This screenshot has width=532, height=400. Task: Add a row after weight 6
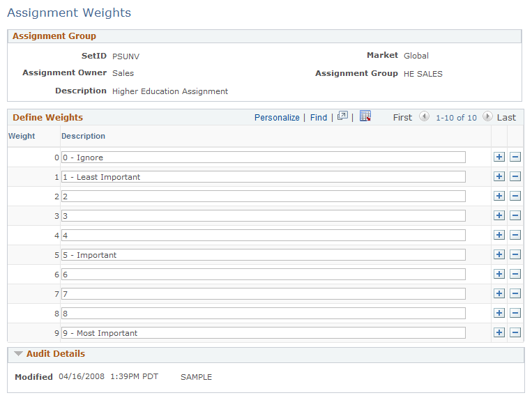499,274
